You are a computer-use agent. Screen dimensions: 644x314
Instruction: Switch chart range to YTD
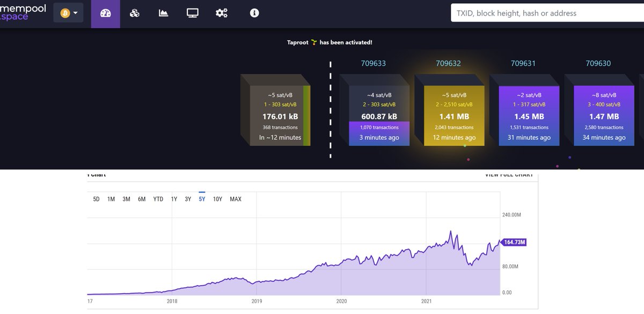pyautogui.click(x=158, y=199)
